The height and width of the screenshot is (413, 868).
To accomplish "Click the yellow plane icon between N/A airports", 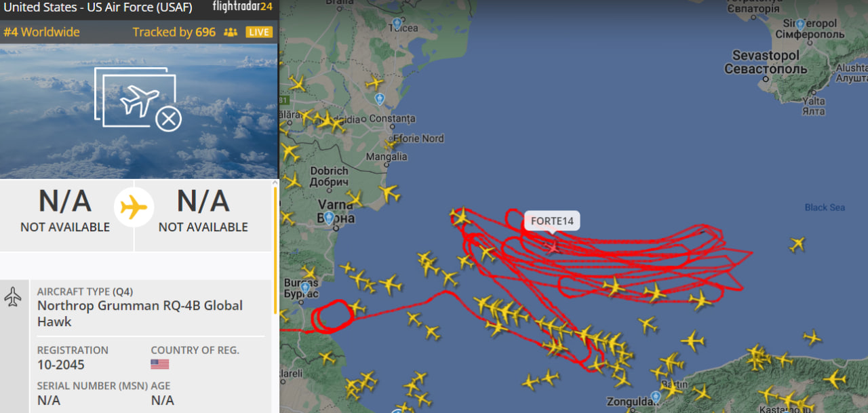I will pos(134,207).
